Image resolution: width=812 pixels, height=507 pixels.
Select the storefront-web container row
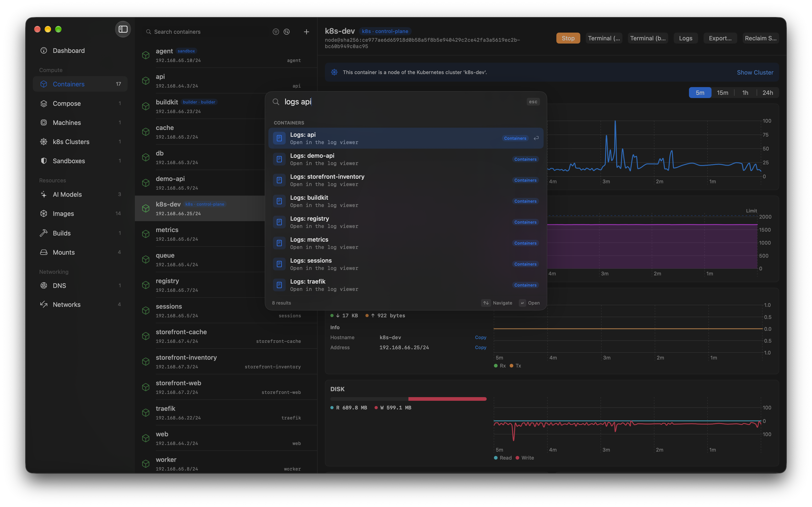pyautogui.click(x=226, y=387)
